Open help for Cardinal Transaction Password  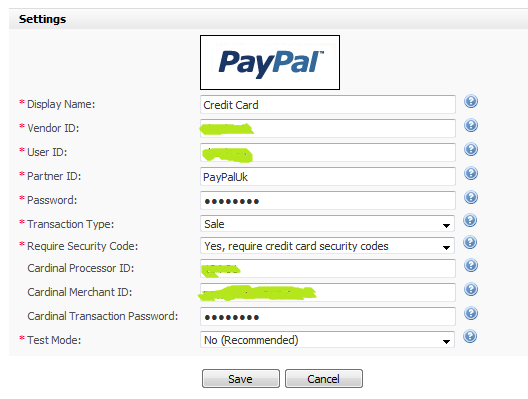471,313
